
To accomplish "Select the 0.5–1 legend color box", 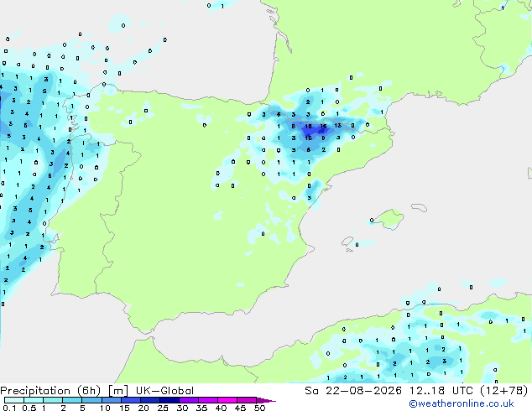I will point(34,400).
